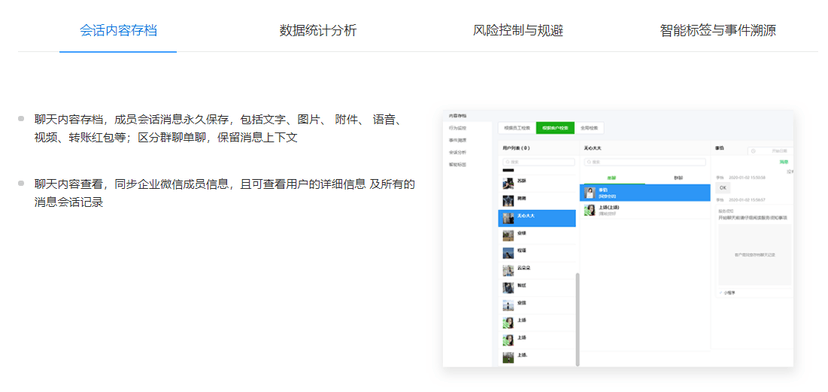Viewport: 828px width, 392px height.
Task: Click the start date input at top right
Action: [770, 151]
